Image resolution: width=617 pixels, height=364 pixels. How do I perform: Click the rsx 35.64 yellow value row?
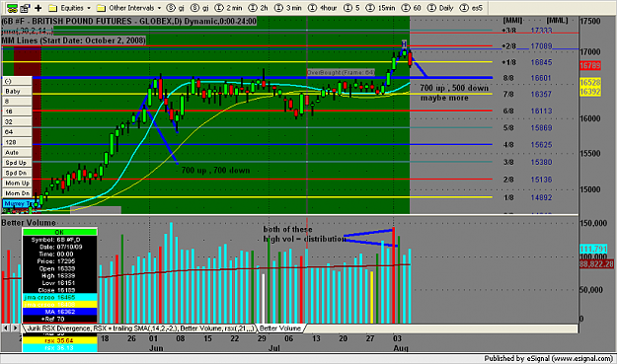59,340
